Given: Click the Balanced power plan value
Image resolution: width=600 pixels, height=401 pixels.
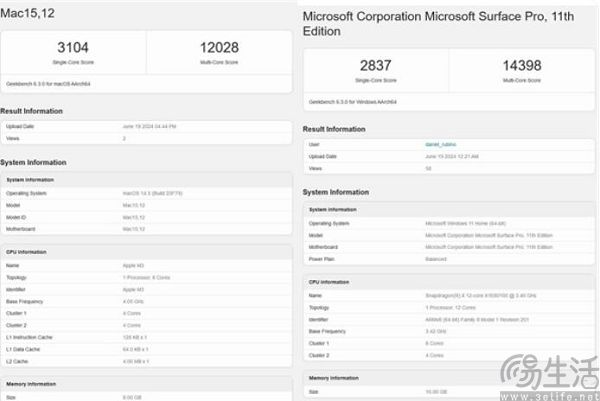Looking at the screenshot, I should [435, 259].
